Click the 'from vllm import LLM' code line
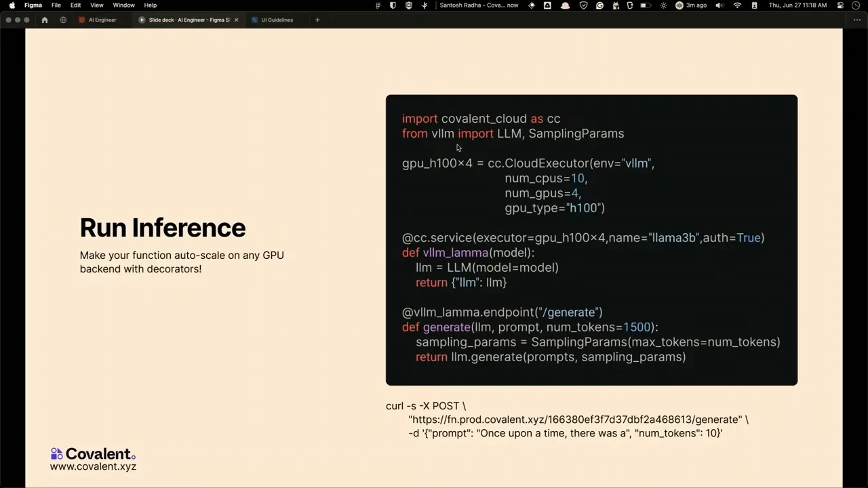The width and height of the screenshot is (868, 488). point(513,134)
